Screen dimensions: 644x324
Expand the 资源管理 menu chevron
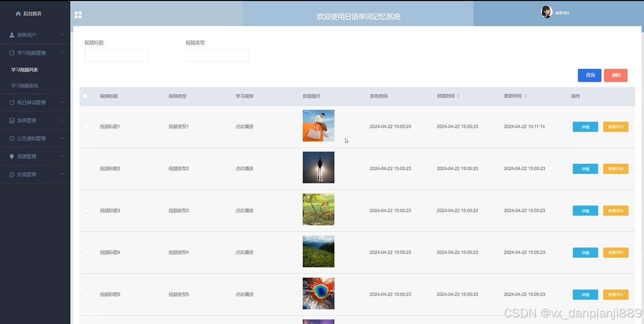tap(62, 157)
